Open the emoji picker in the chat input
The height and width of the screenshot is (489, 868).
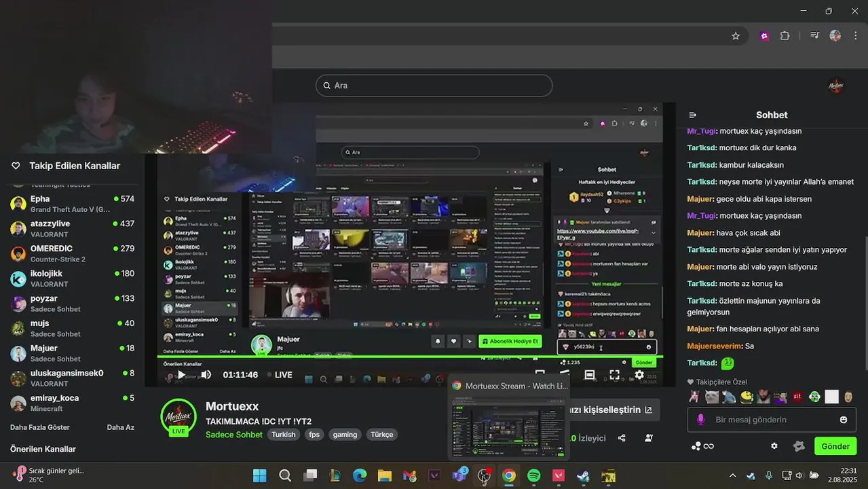click(x=844, y=420)
